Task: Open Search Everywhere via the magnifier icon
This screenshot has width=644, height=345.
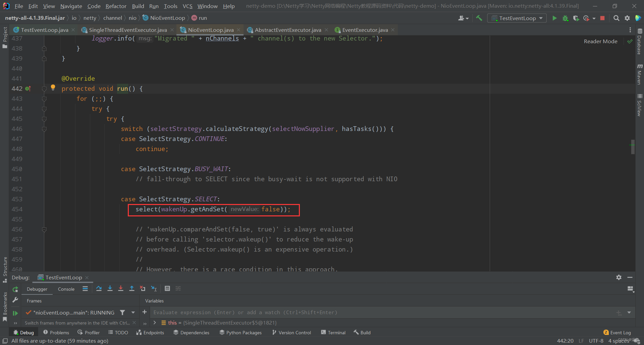Action: pyautogui.click(x=616, y=18)
